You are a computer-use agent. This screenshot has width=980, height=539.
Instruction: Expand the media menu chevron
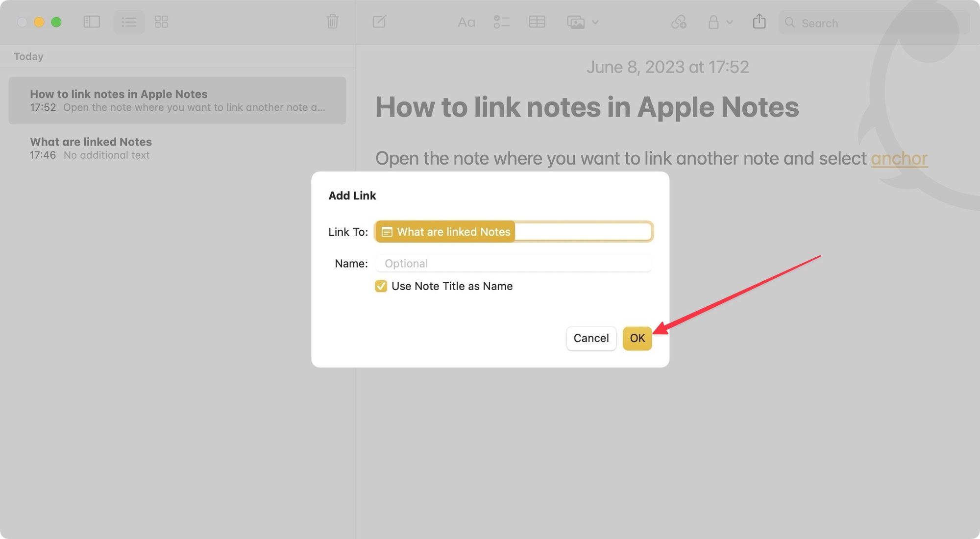[x=595, y=22]
